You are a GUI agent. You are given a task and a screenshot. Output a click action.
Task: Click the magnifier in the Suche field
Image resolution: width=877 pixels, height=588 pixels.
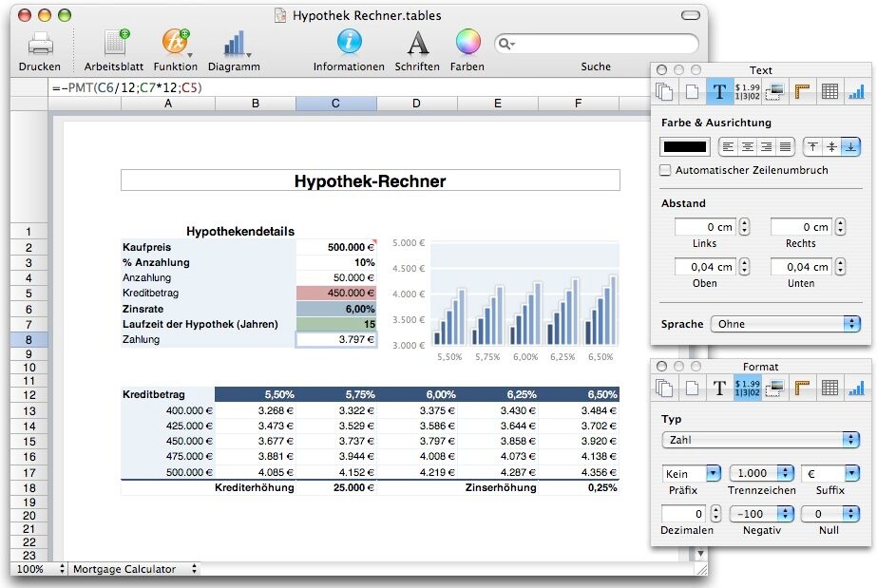505,44
